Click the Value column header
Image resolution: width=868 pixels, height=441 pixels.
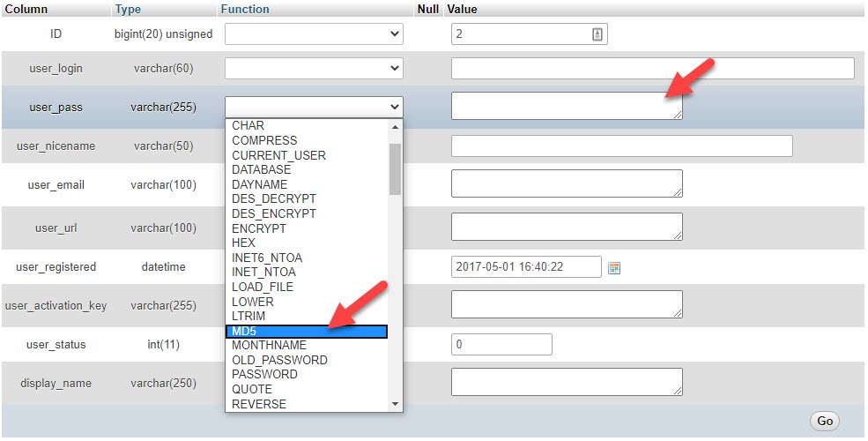[x=463, y=10]
